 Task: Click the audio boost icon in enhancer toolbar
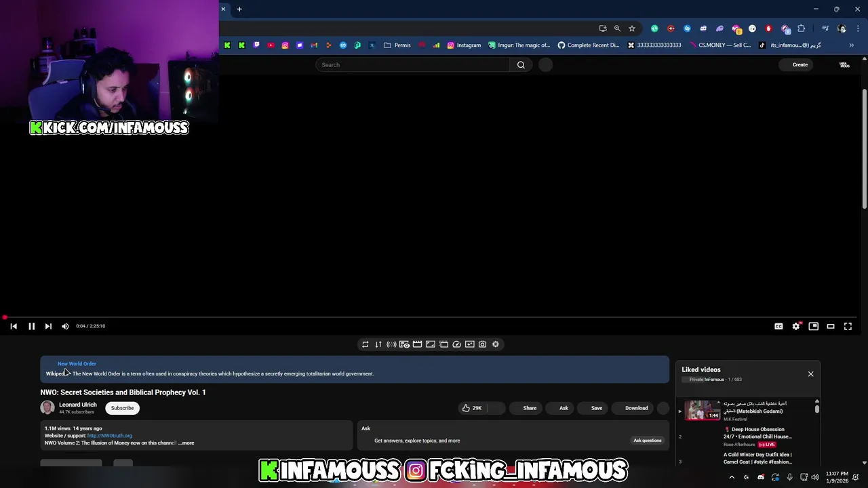[391, 344]
